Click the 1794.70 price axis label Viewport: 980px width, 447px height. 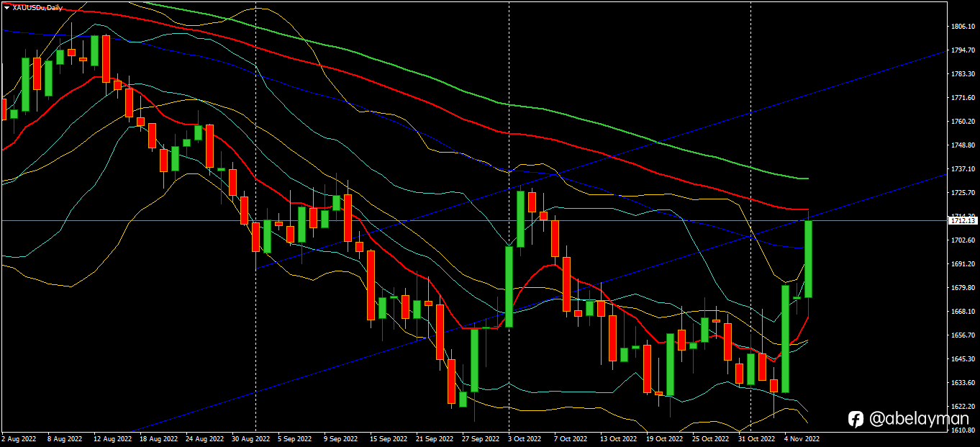tap(962, 50)
